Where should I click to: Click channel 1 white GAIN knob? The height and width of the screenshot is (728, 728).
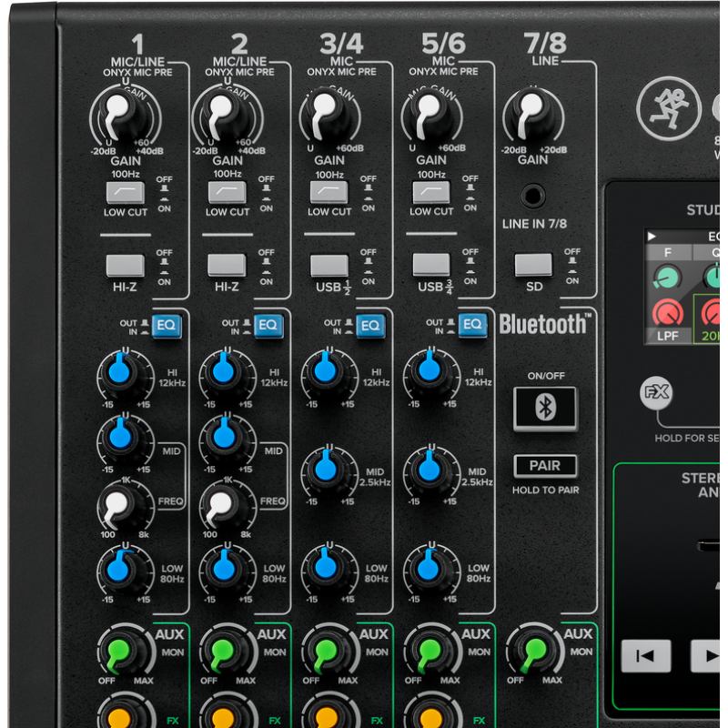pyautogui.click(x=118, y=116)
